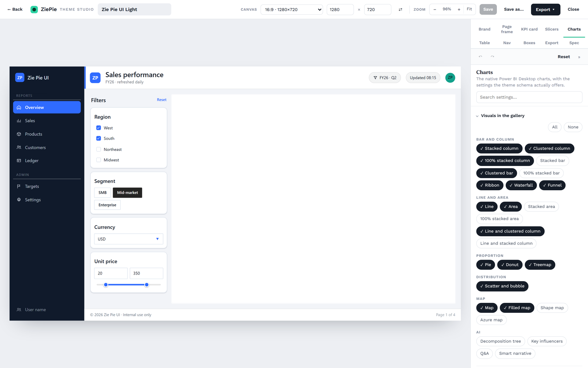
Task: Click the undo arrow in the panel
Action: pos(480,57)
